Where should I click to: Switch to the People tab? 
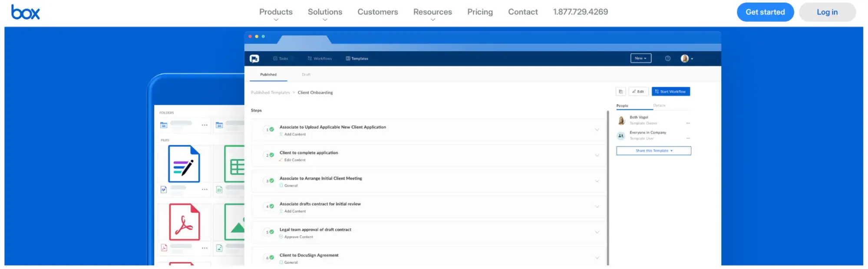tap(622, 106)
